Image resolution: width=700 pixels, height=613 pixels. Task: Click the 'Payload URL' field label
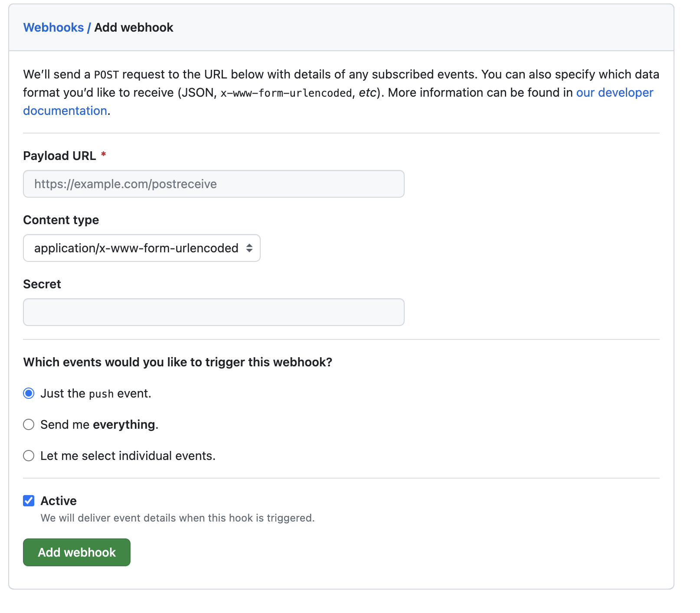[59, 156]
